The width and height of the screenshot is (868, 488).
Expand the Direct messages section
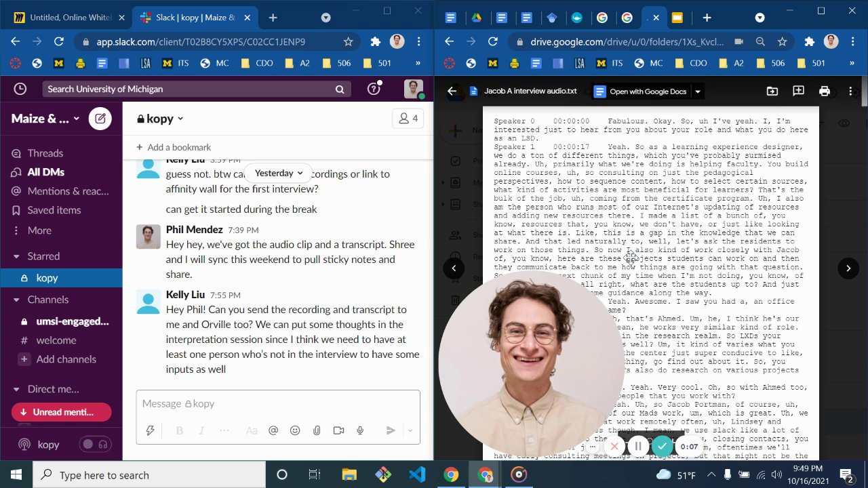pyautogui.click(x=17, y=389)
